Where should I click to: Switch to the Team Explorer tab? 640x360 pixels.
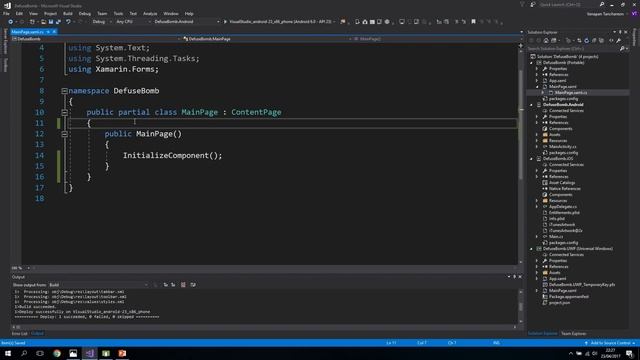click(573, 333)
